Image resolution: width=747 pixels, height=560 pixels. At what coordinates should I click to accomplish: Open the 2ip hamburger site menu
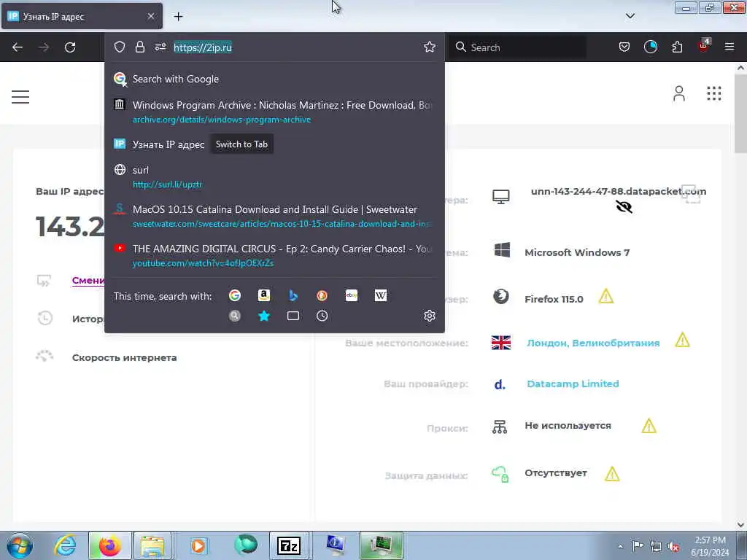click(x=20, y=97)
